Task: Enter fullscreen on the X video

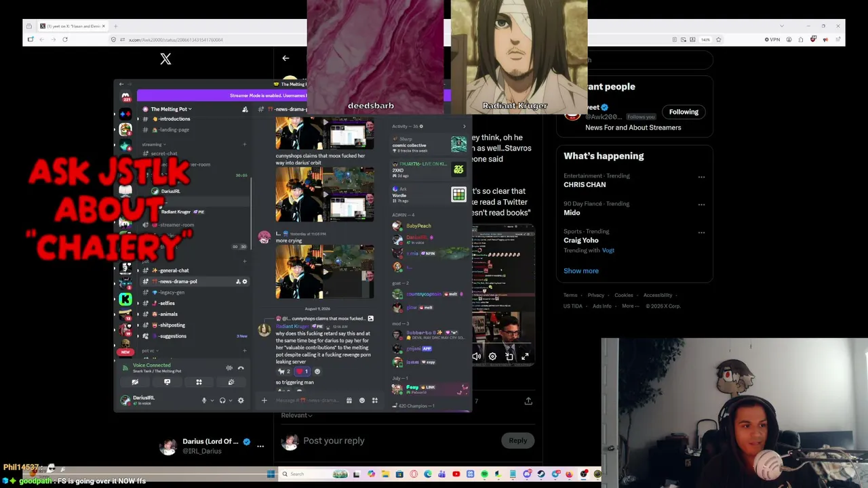Action: [x=525, y=356]
